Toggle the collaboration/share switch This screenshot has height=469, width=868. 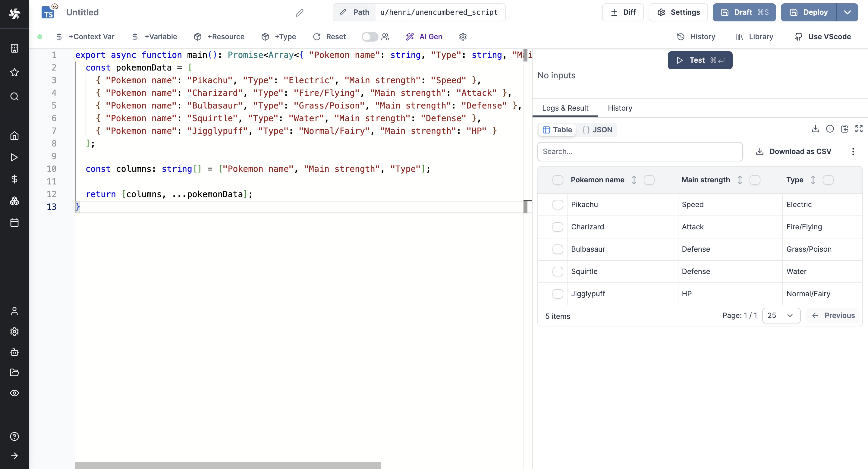click(x=370, y=37)
